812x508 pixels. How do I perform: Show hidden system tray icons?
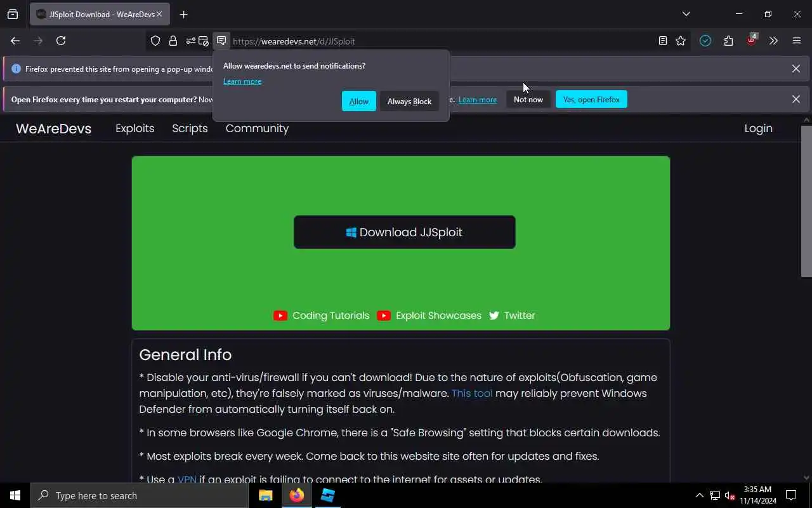tap(699, 495)
